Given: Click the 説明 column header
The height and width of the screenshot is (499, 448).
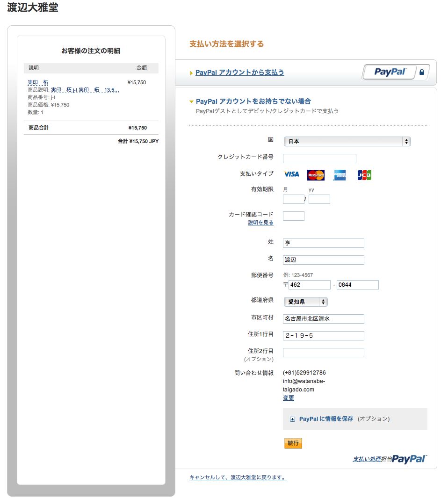Looking at the screenshot, I should (34, 68).
